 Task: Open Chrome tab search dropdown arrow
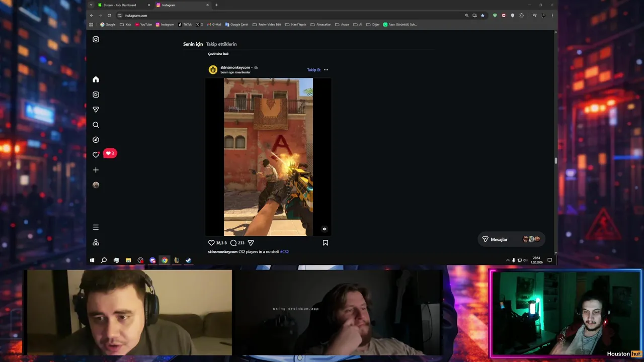point(91,5)
